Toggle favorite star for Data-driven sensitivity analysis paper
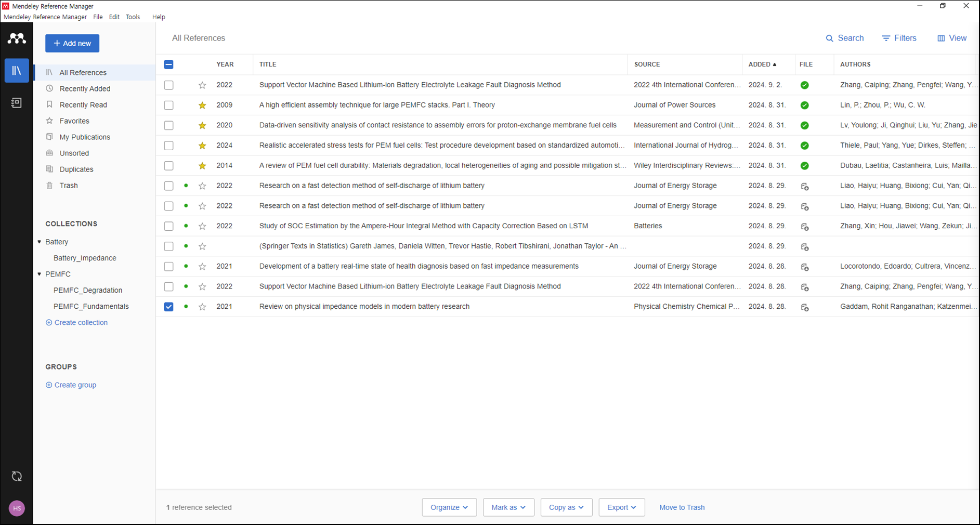This screenshot has width=980, height=525. (202, 126)
